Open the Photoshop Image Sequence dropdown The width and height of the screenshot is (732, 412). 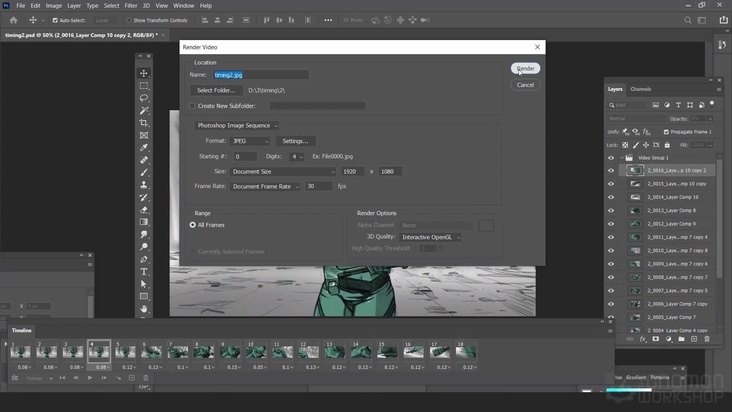[x=237, y=126]
